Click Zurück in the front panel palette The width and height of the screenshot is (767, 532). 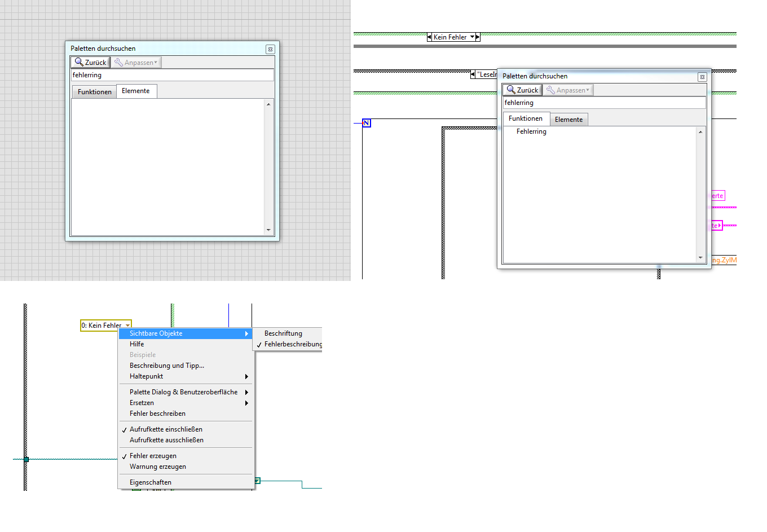(x=90, y=63)
